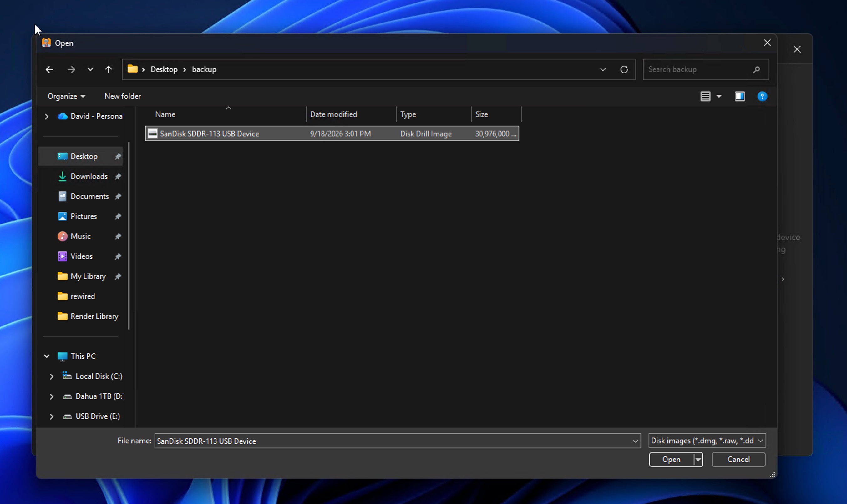Click the search magnifier icon
The width and height of the screenshot is (847, 504).
tap(756, 70)
